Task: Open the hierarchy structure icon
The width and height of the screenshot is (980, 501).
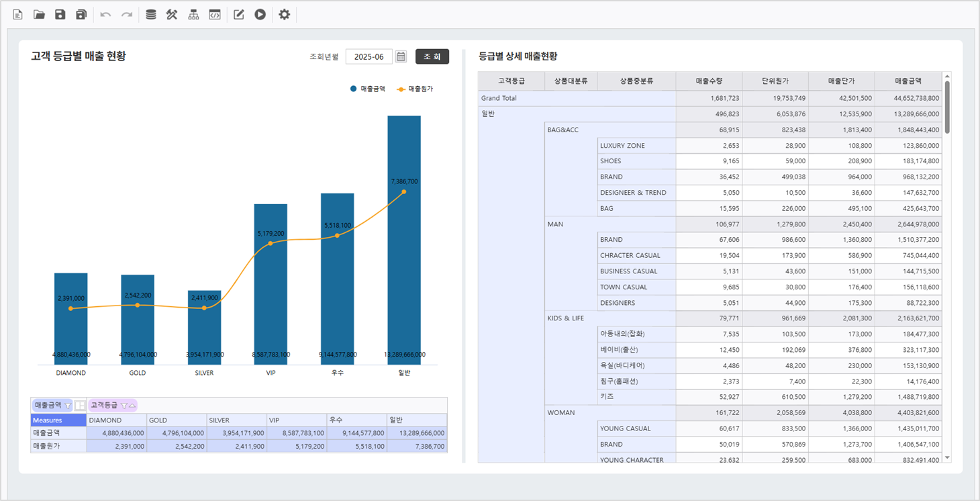Action: coord(193,14)
